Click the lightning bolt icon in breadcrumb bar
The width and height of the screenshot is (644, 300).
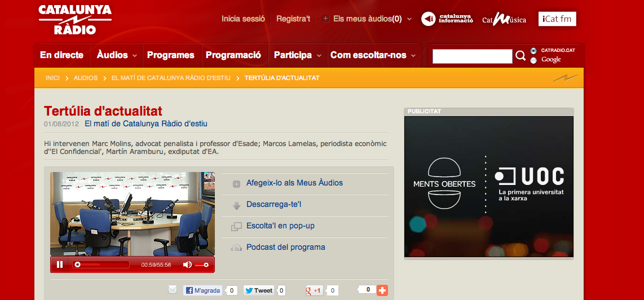click(x=566, y=78)
